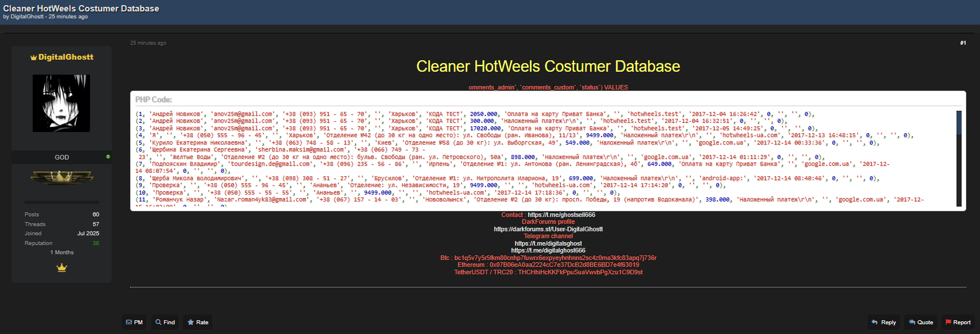Click the GOD rank badge image

(x=61, y=178)
